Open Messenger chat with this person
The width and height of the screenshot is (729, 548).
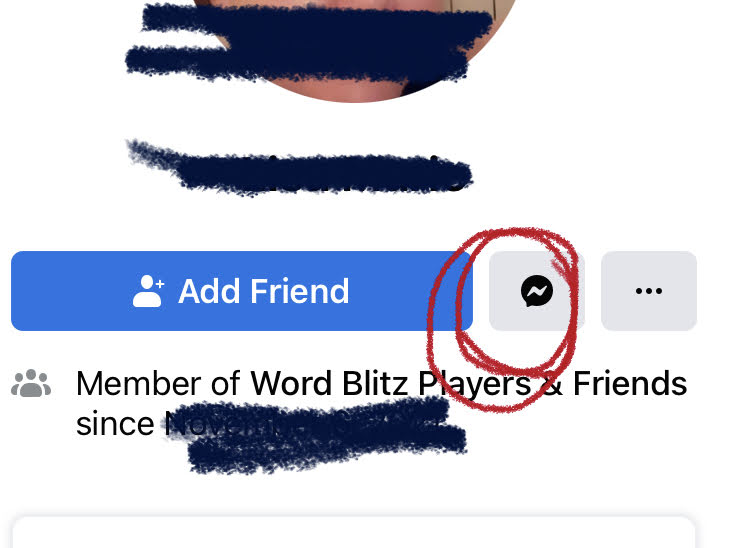coord(537,291)
